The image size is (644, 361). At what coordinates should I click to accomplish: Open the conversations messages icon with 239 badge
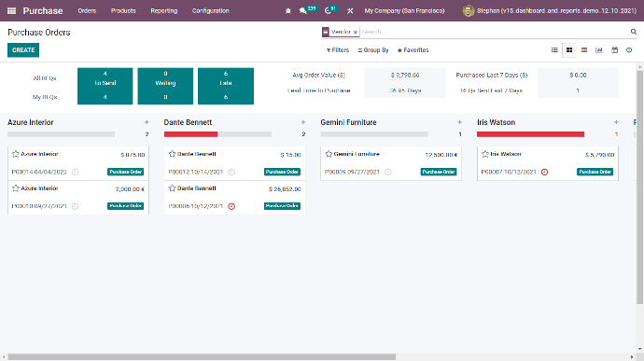tap(303, 11)
